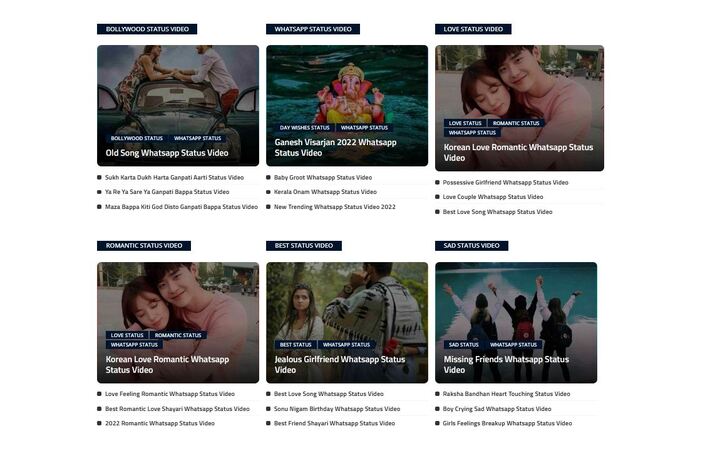Image resolution: width=720 pixels, height=461 pixels.
Task: Click the Sad Status tag on friends card
Action: tap(463, 344)
